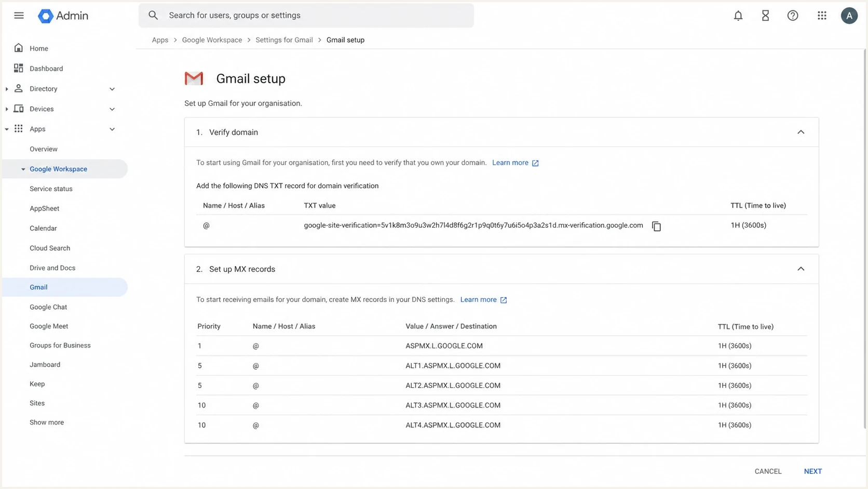Select the google-site-verification TXT value text
Image resolution: width=868 pixels, height=489 pixels.
(473, 226)
